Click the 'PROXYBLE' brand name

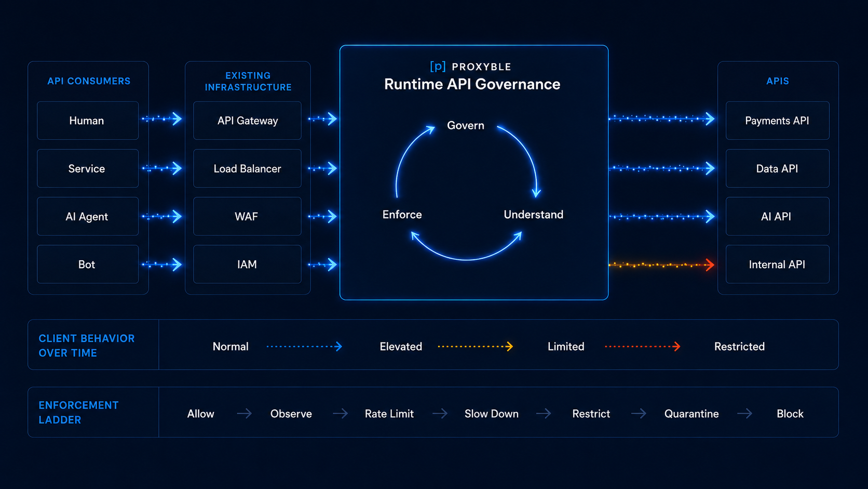pyautogui.click(x=481, y=67)
